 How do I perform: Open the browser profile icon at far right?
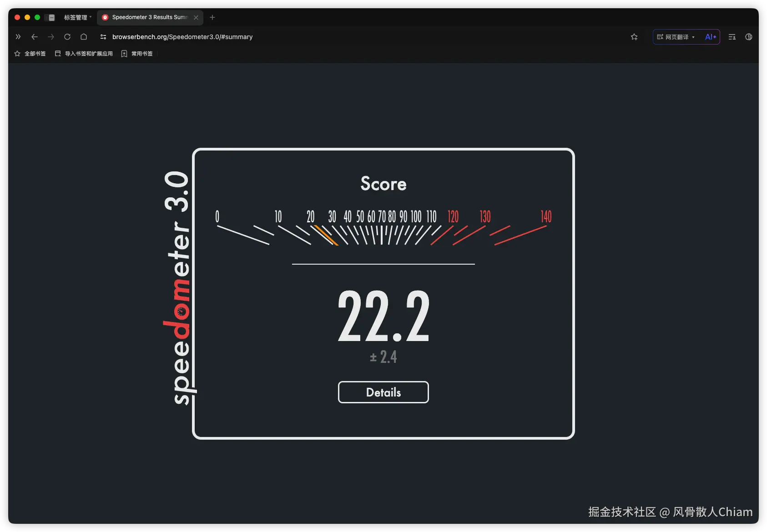click(x=749, y=37)
